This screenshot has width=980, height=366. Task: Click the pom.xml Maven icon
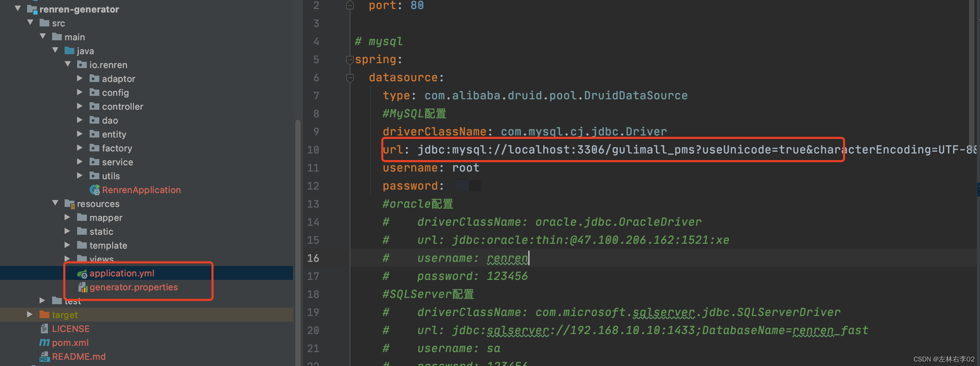44,342
